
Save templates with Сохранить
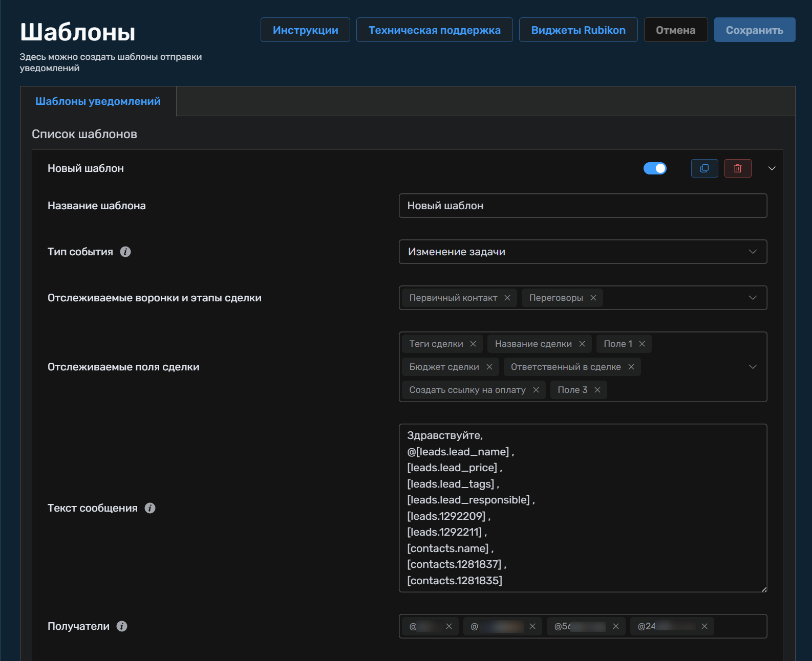click(x=755, y=30)
